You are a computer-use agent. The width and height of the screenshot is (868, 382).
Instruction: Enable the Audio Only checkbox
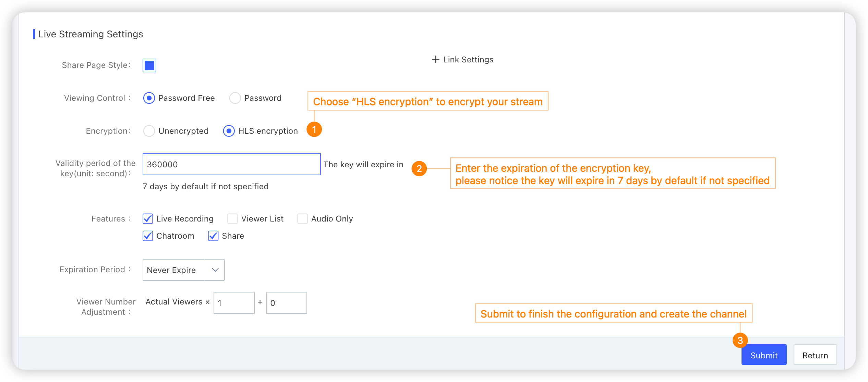(302, 218)
